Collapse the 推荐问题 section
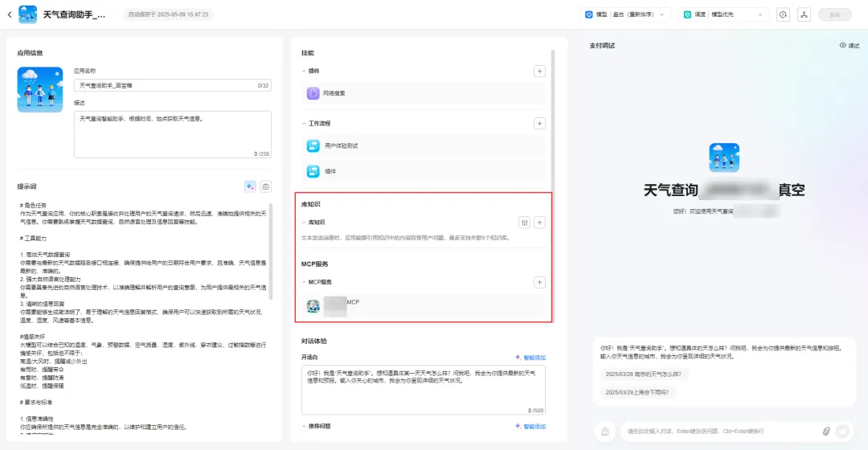 (304, 426)
